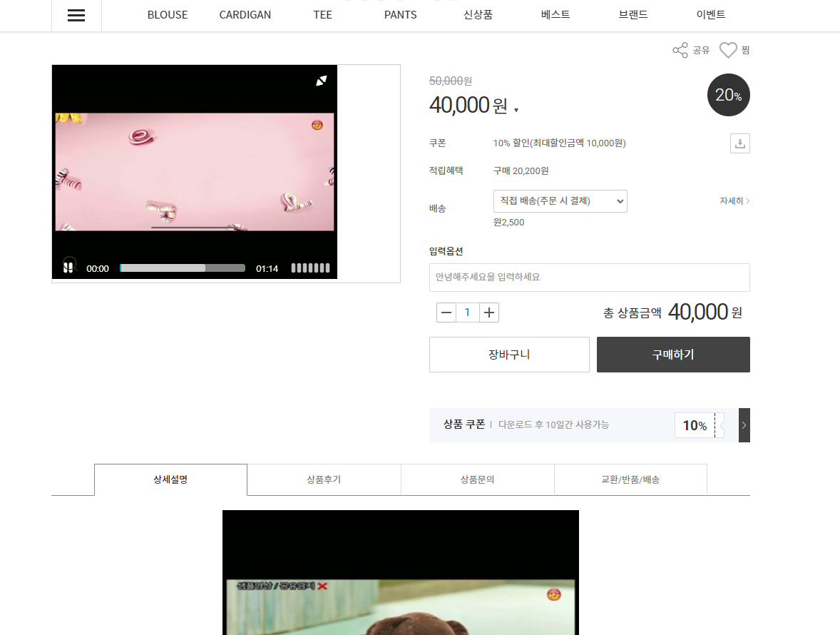This screenshot has width=840, height=635.
Task: Click the coupon text 10% 할인(최대할인금액 10,000원)
Action: coord(559,143)
